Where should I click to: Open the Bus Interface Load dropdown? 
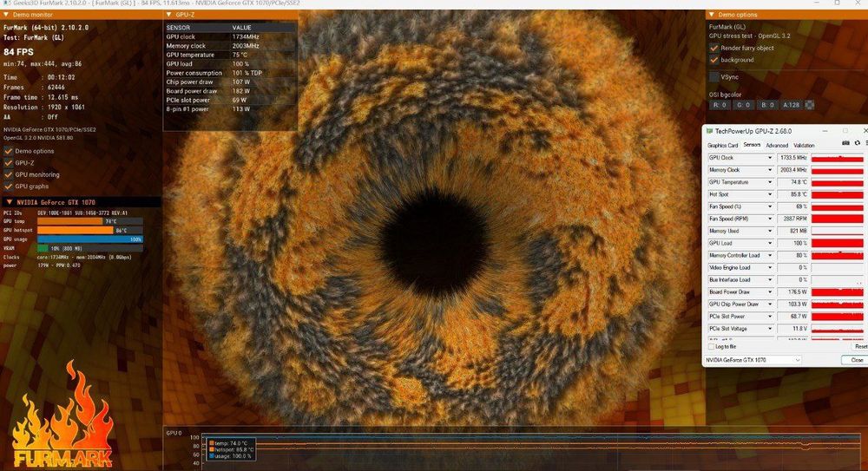click(x=769, y=279)
